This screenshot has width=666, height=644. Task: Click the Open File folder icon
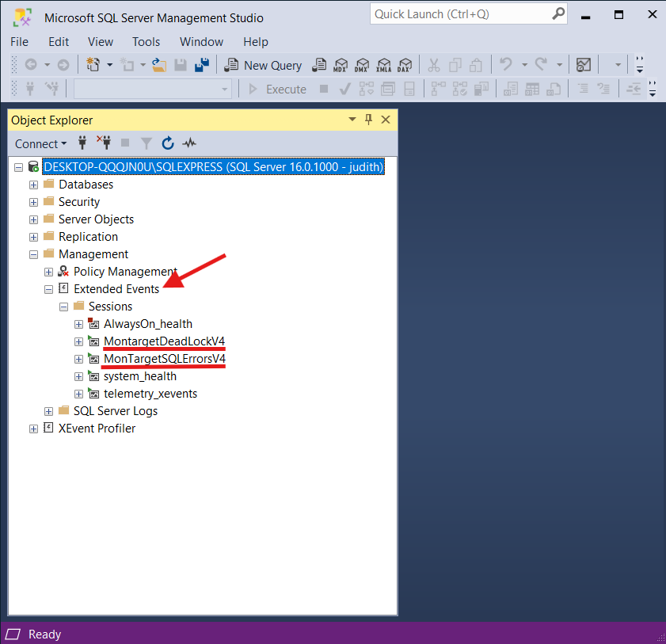pyautogui.click(x=159, y=66)
